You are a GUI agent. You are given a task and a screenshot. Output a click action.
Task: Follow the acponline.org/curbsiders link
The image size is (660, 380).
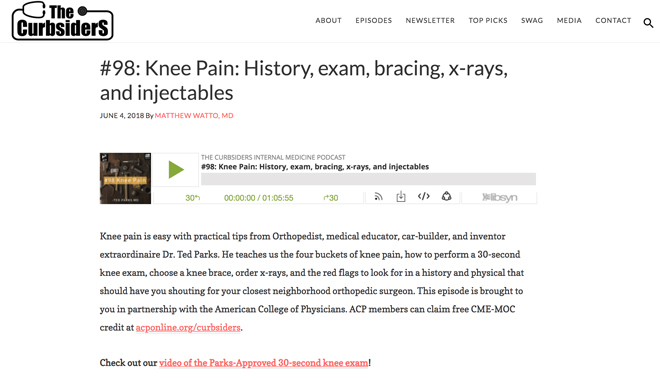(188, 327)
